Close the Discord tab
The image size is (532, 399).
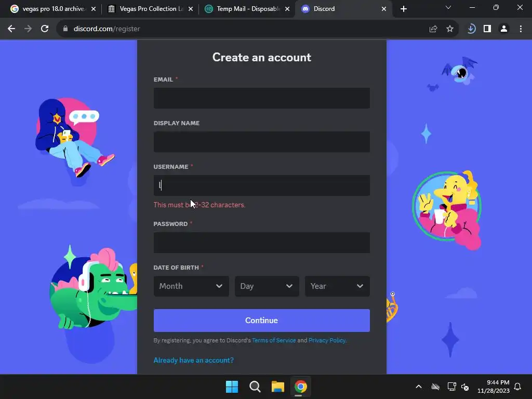click(x=384, y=9)
